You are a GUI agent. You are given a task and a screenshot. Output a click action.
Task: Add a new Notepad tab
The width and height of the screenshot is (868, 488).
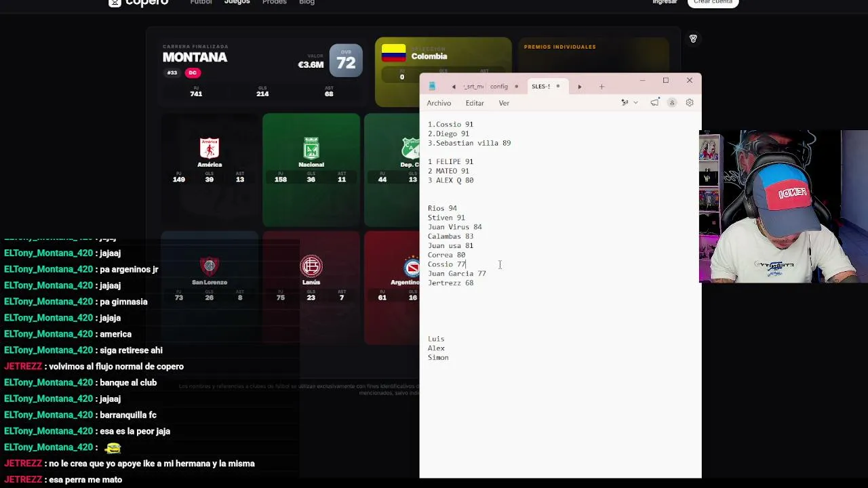click(x=601, y=87)
